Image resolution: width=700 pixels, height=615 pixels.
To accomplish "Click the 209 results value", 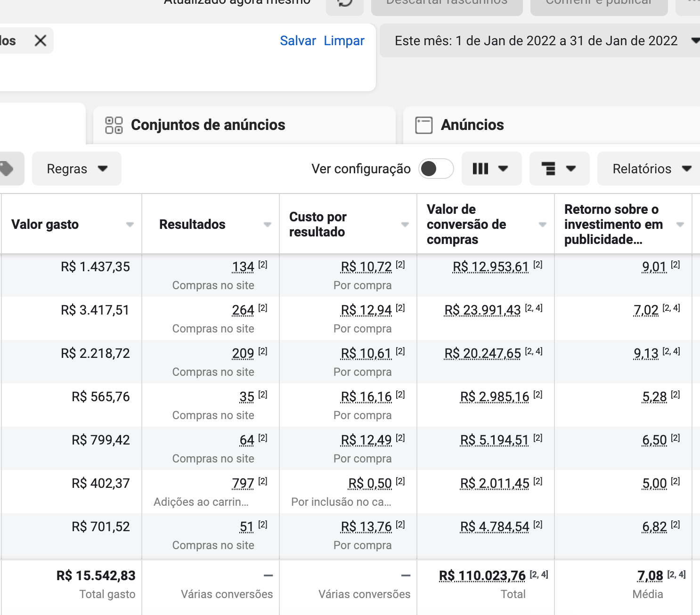I will 243,354.
